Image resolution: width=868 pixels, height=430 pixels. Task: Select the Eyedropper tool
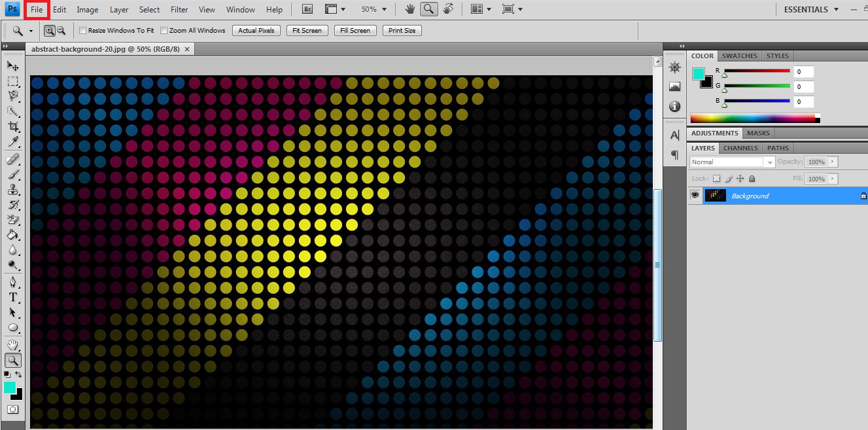[x=13, y=141]
